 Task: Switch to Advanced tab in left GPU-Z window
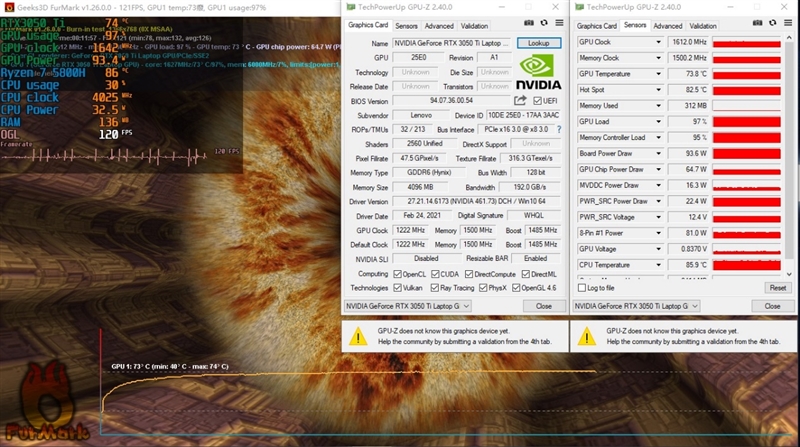439,26
